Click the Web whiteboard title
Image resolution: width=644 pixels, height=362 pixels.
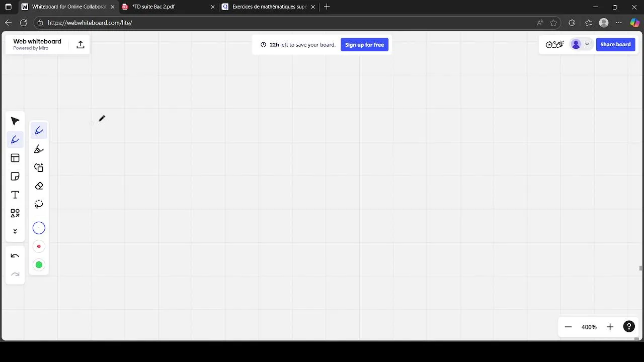(37, 42)
